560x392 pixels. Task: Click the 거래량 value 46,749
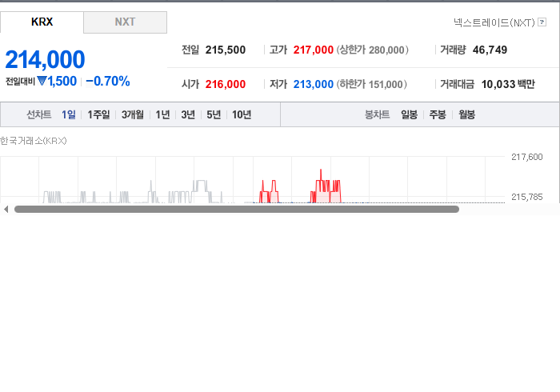tap(490, 50)
